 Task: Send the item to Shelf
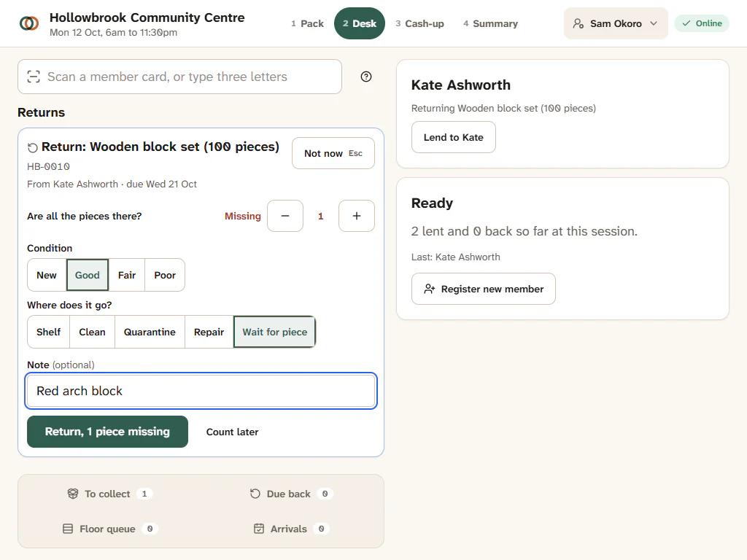click(x=49, y=332)
